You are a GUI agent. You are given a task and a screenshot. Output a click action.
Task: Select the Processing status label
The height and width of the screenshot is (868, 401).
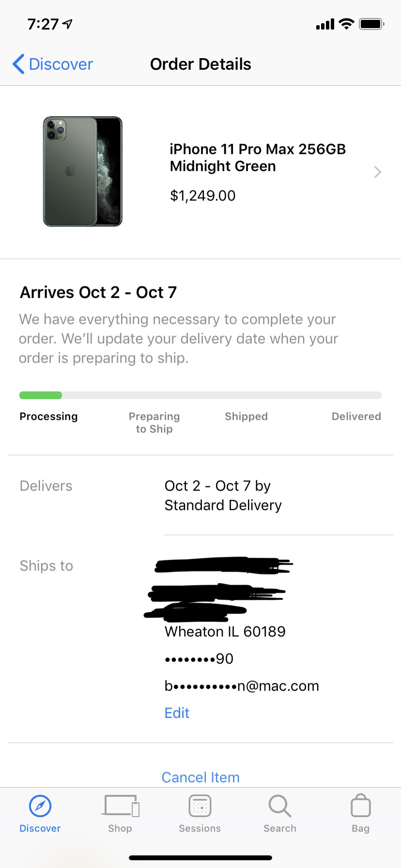[x=48, y=417]
